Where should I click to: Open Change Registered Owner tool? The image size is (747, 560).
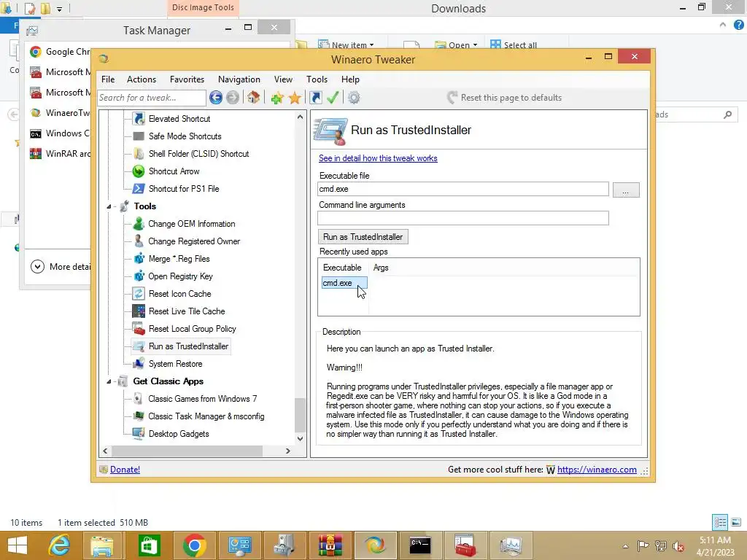click(194, 241)
